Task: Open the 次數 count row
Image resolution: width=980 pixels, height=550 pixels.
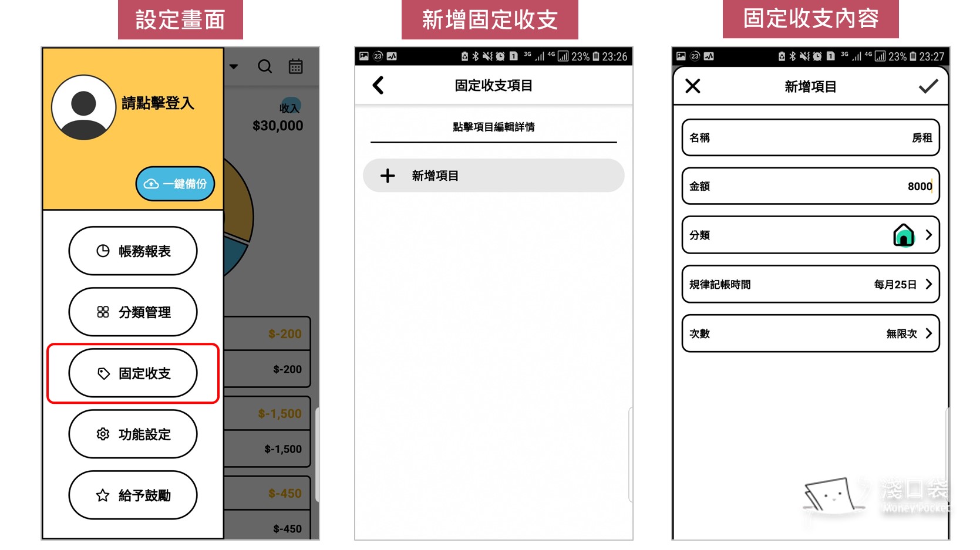Action: point(810,333)
